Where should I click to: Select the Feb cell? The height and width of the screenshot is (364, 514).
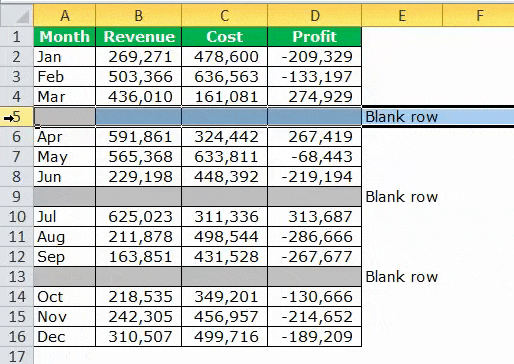tap(64, 77)
